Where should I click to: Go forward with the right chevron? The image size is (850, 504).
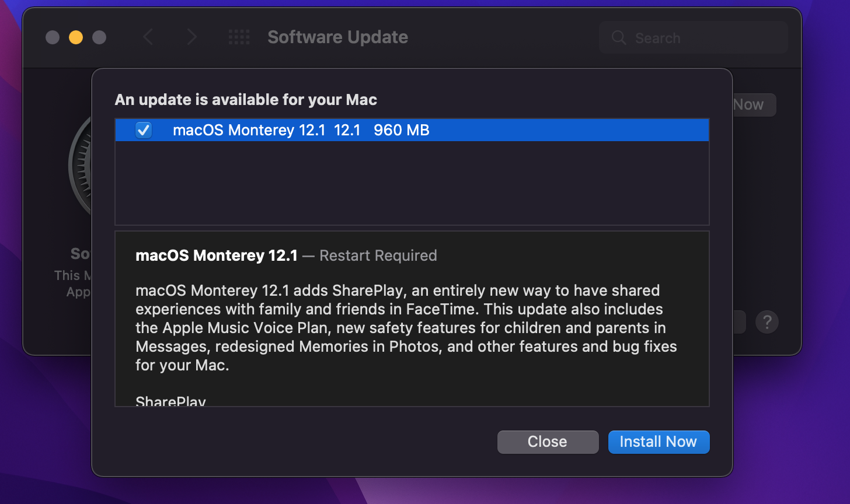(191, 37)
